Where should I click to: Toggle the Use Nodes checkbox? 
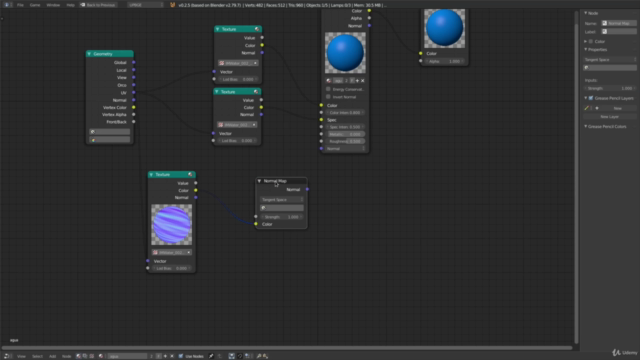point(181,356)
